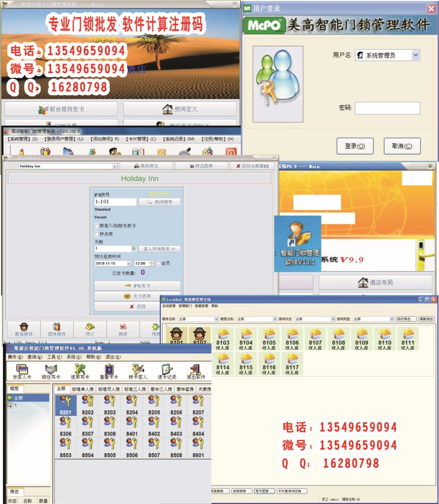Click 登录(O) login button
The width and height of the screenshot is (439, 504).
[x=355, y=146]
